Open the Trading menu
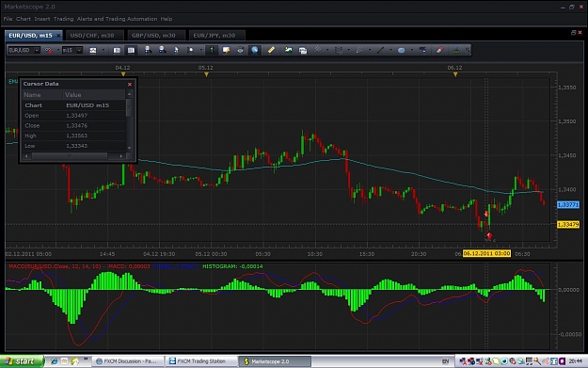This screenshot has width=588, height=368. [x=63, y=19]
